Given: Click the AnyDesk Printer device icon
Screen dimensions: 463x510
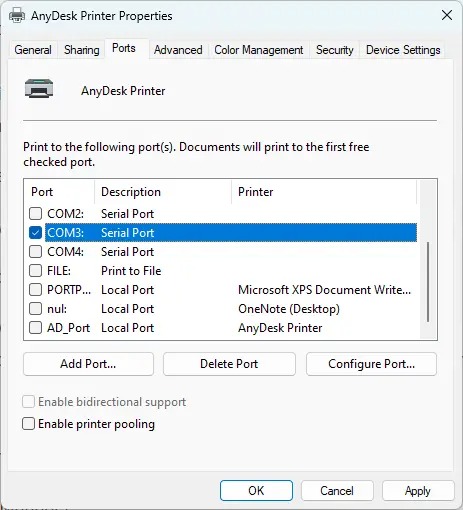Looking at the screenshot, I should point(39,89).
